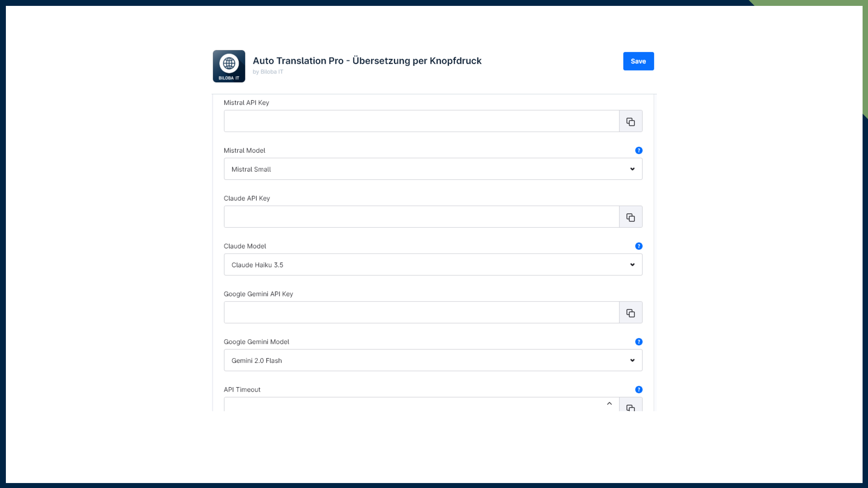Increase the API Timeout with up arrow
The width and height of the screenshot is (868, 488).
609,404
